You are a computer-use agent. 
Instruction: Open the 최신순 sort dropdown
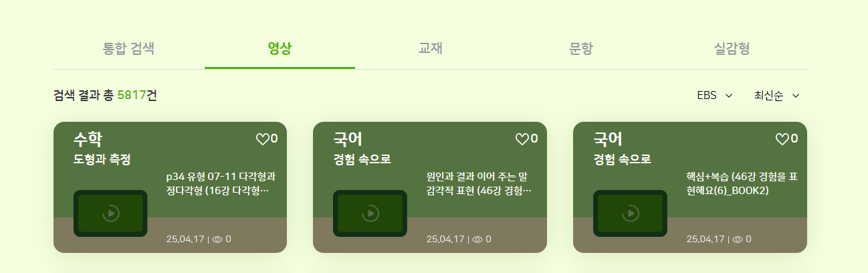point(777,95)
